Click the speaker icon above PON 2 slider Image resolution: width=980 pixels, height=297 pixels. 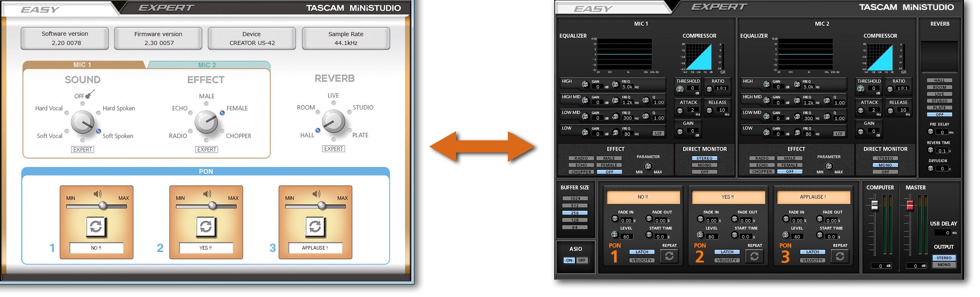[207, 194]
